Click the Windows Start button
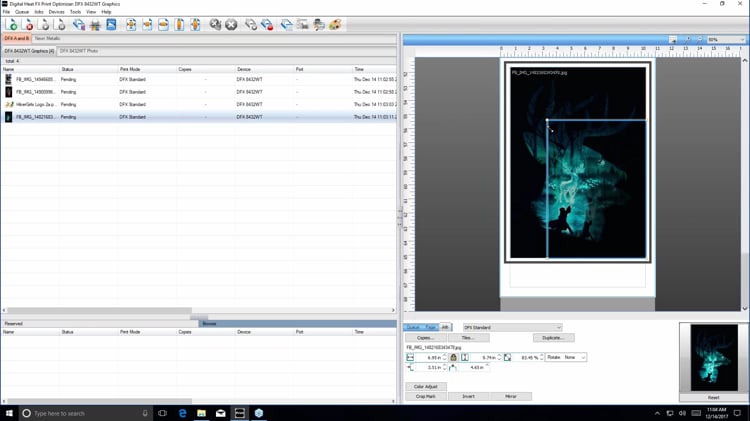Image resolution: width=750 pixels, height=421 pixels. [9, 413]
